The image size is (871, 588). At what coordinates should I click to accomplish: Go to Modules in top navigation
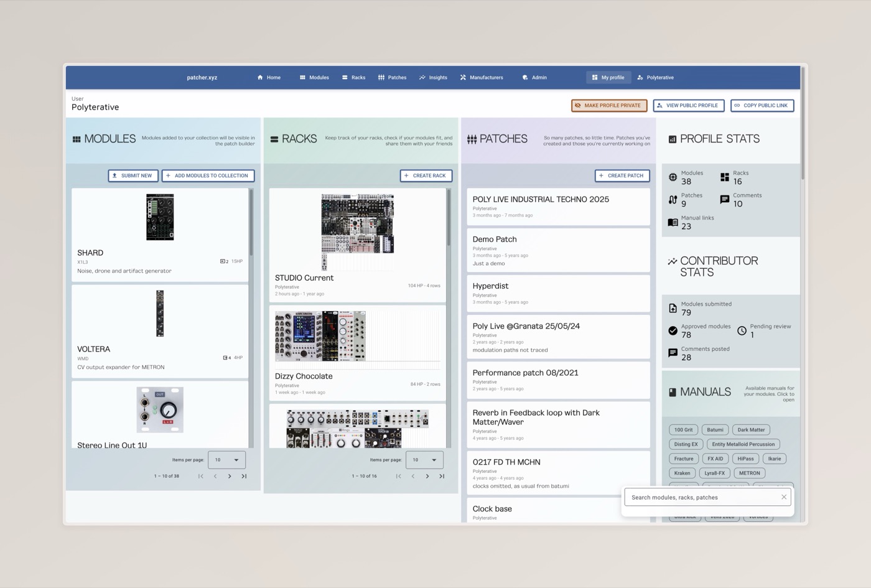click(x=314, y=78)
